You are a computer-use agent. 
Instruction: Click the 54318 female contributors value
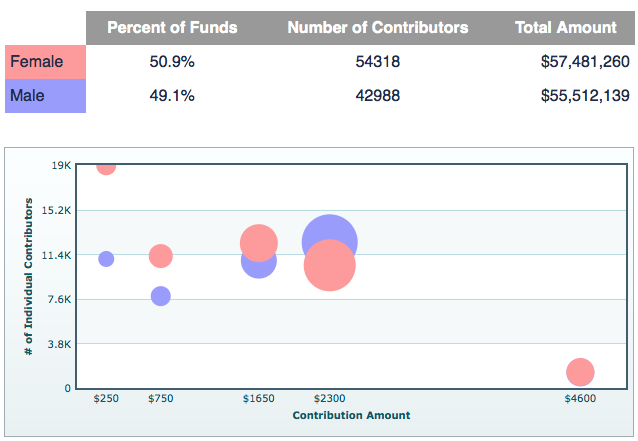point(377,62)
